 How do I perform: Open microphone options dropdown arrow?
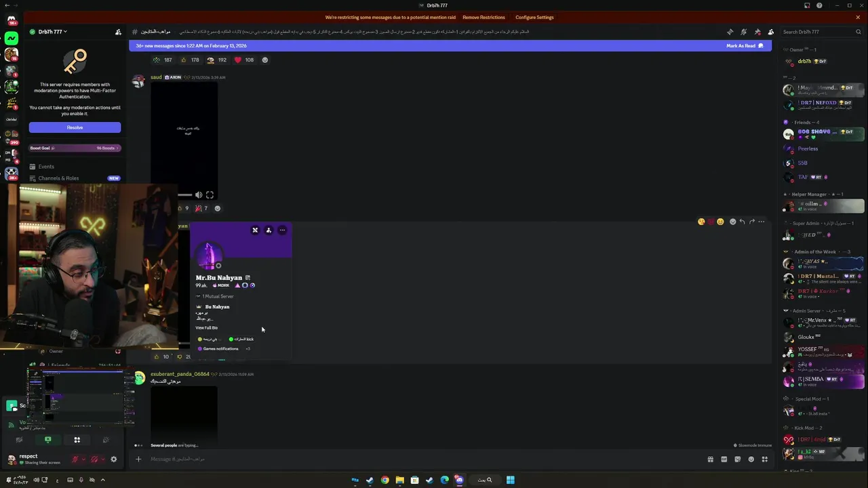click(x=83, y=459)
